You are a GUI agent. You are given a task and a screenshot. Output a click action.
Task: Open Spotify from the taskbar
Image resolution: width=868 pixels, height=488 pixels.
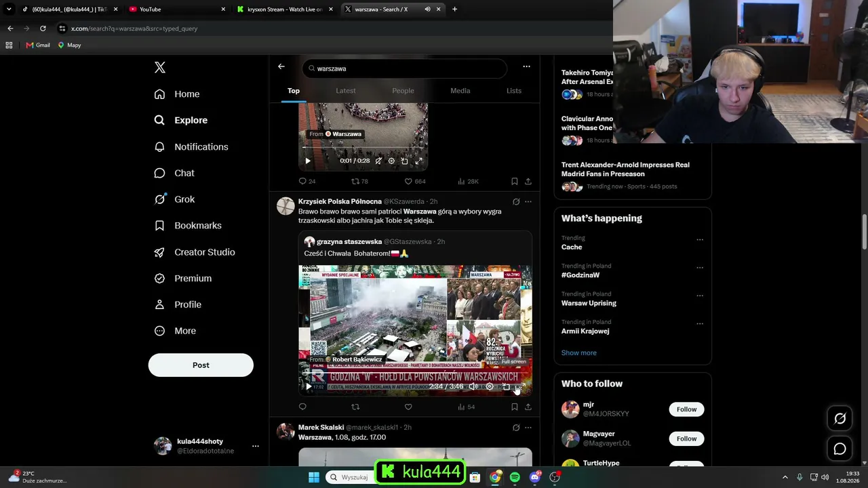[515, 477]
